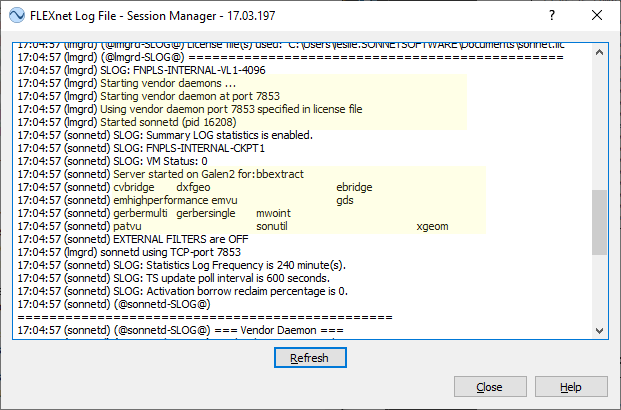Click the 'VM Status: 0' log line

click(112, 161)
